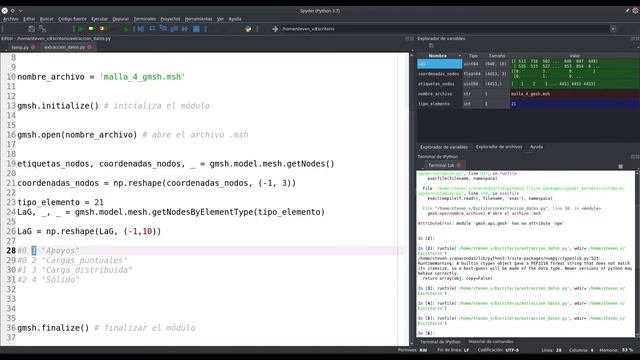Select the nombre_archivo variable name

(x=435, y=94)
